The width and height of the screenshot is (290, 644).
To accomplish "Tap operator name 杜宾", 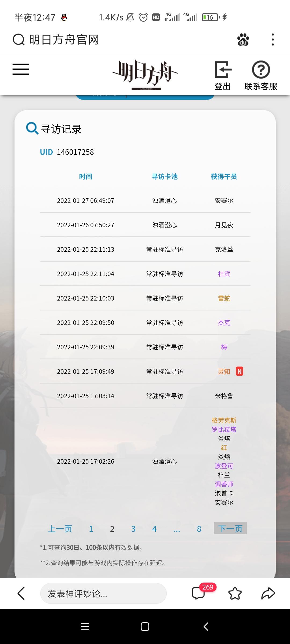I will click(x=224, y=274).
